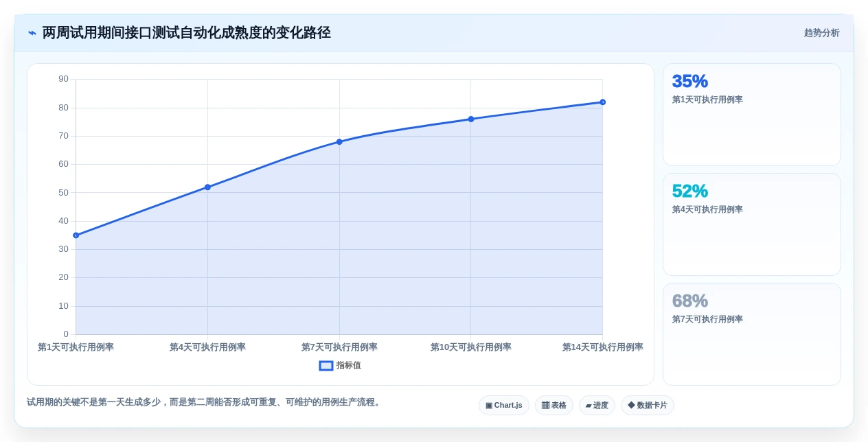Viewport: 868px width, 442px height.
Task: Click 第1天可执行用例率 caption under 35%
Action: tap(707, 100)
